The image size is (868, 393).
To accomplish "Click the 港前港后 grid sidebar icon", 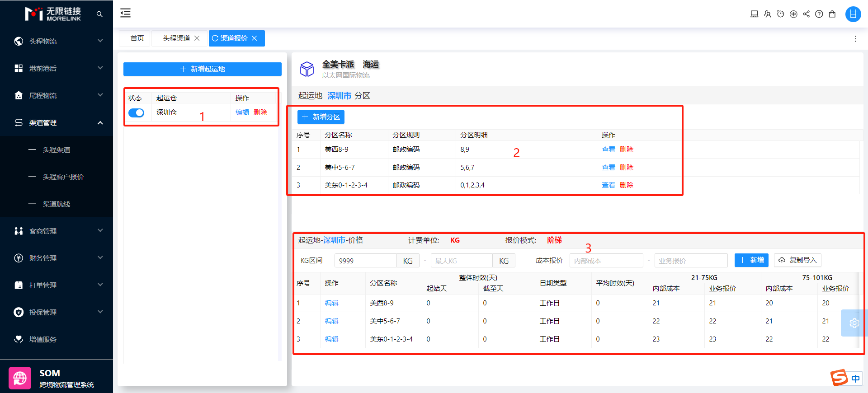I will 19,68.
